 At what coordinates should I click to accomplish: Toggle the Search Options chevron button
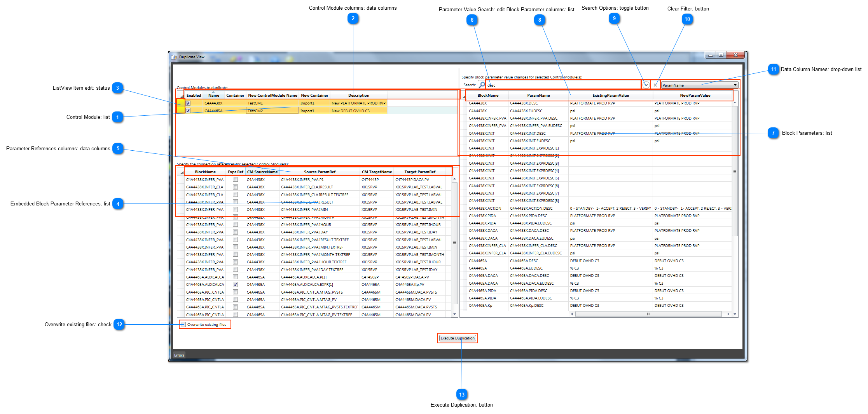pos(646,85)
